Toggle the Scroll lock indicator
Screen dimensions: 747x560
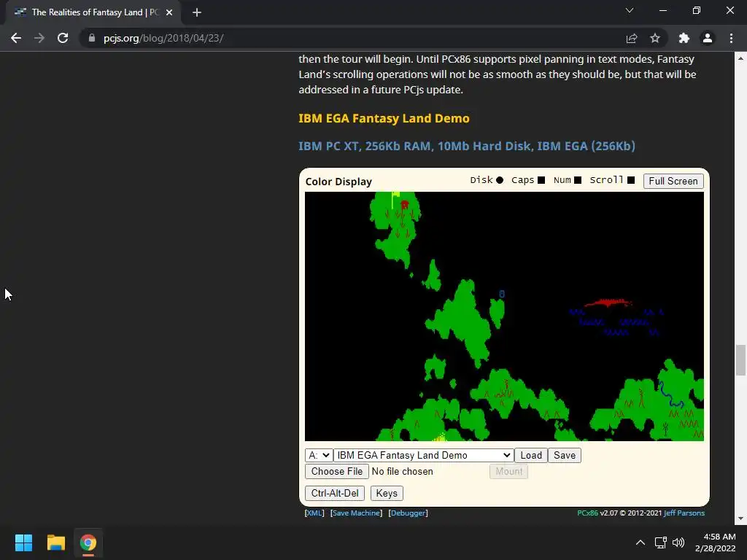tap(631, 180)
